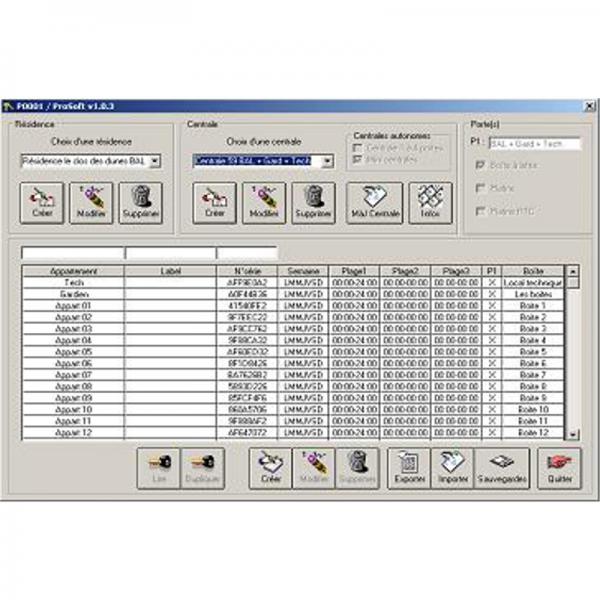Click the P1 porte name field
The width and height of the screenshot is (600, 600).
click(x=532, y=144)
